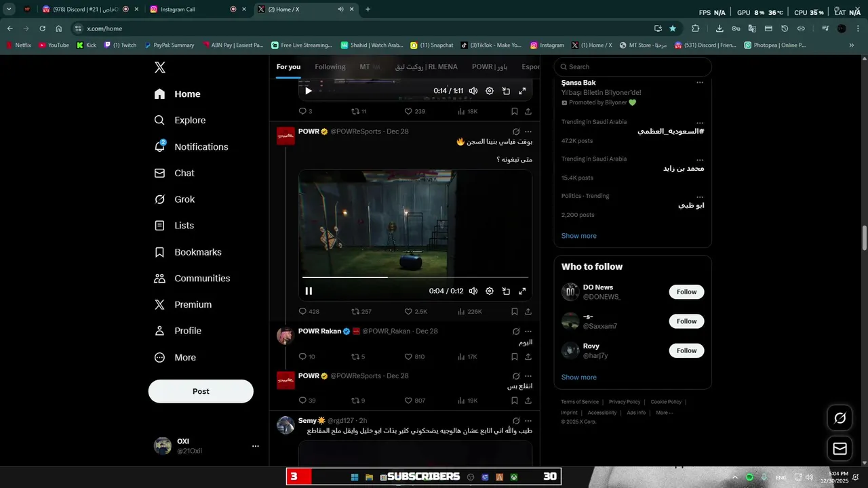Play the top video at 0:14
Viewport: 868px width, 488px height.
click(309, 91)
